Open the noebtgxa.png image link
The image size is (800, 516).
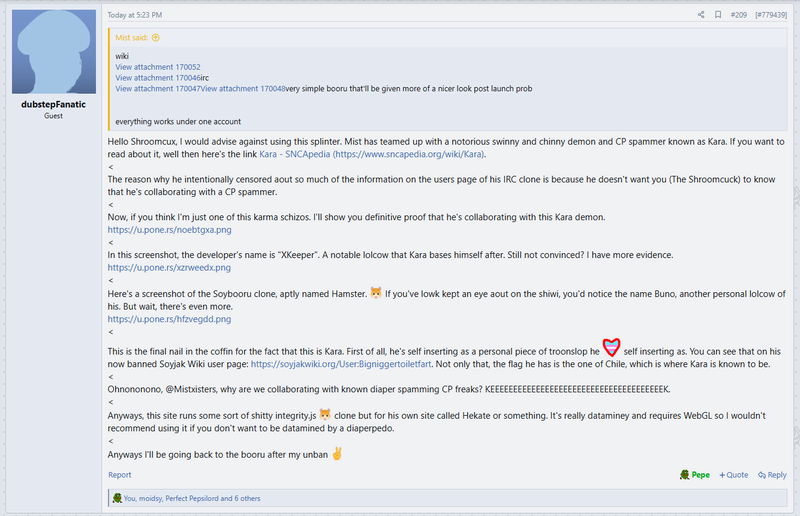coord(169,230)
